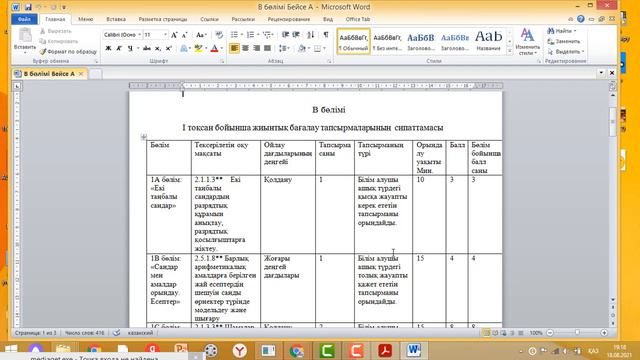
Task: Align text right
Action: tap(256, 48)
